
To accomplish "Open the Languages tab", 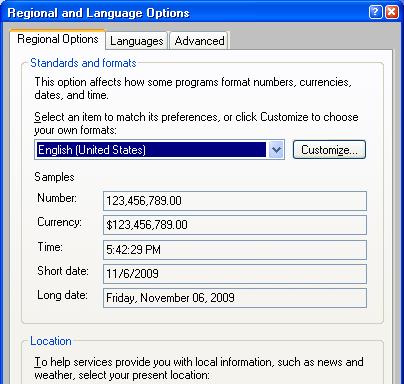I will [137, 41].
